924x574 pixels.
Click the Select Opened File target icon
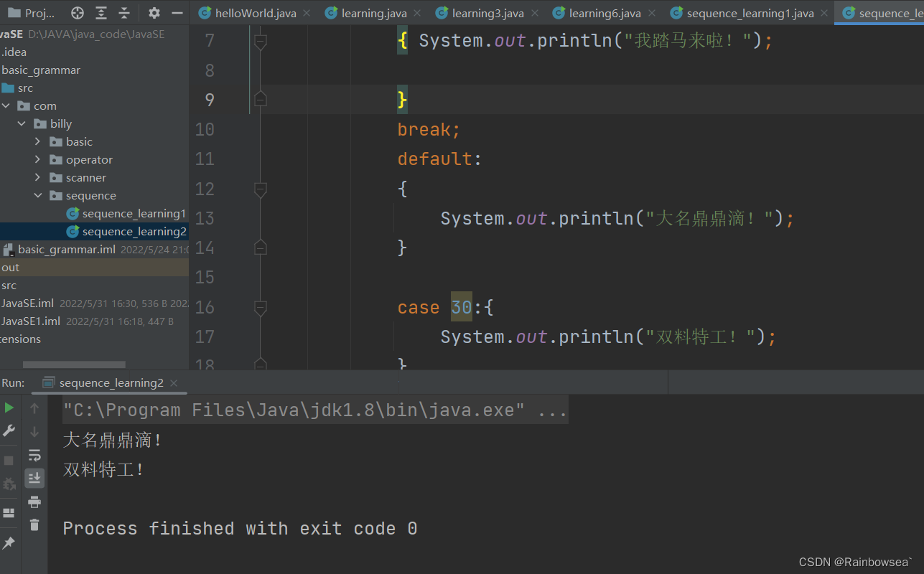click(78, 13)
